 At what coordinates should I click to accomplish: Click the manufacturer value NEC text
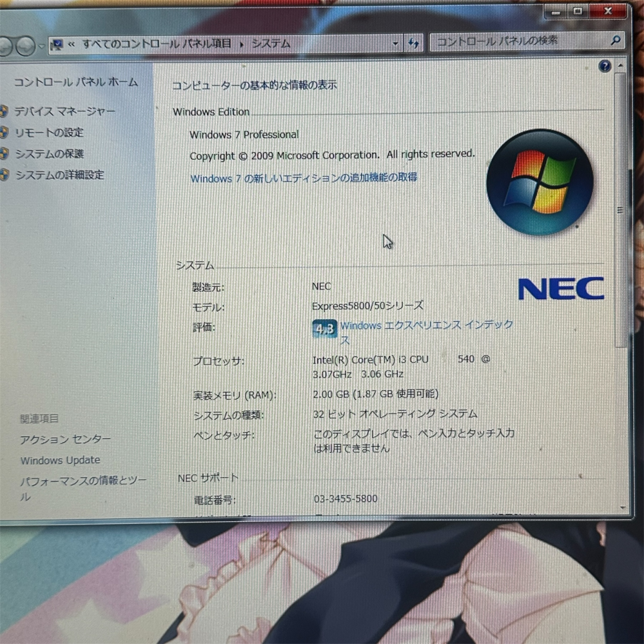coord(321,286)
